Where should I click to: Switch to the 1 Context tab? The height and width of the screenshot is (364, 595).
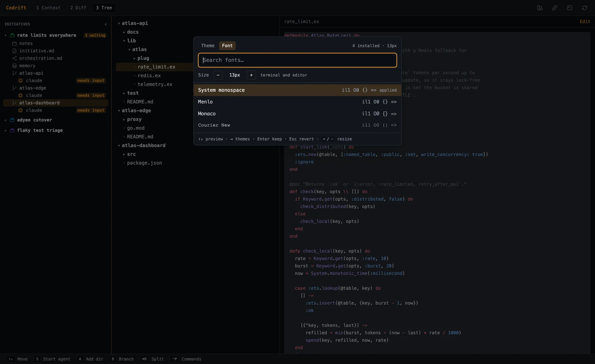click(48, 8)
